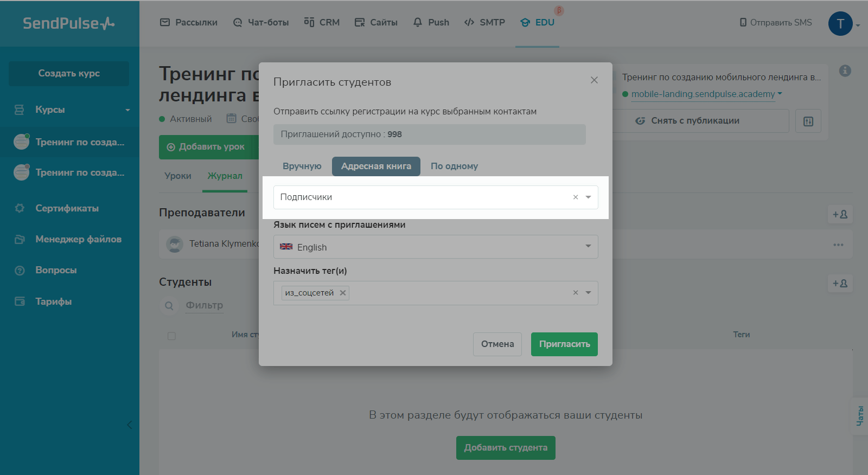The width and height of the screenshot is (868, 475).
Task: Open the Чаты side panel tab
Action: (860, 416)
